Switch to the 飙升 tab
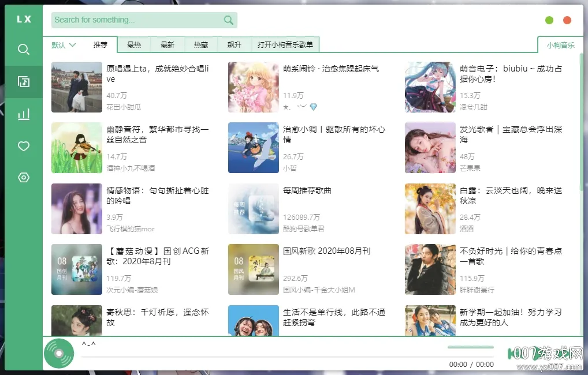The image size is (588, 375). pyautogui.click(x=234, y=44)
